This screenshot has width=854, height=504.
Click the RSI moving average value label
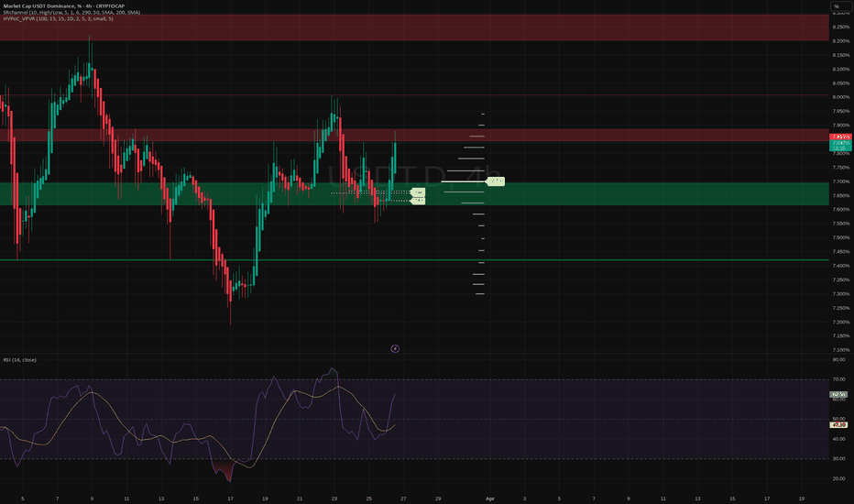point(838,425)
